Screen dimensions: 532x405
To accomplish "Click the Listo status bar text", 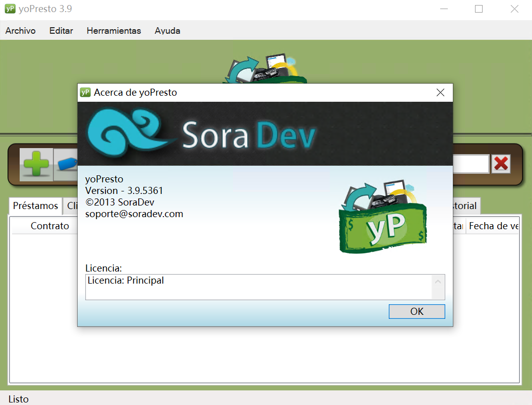I will [19, 399].
